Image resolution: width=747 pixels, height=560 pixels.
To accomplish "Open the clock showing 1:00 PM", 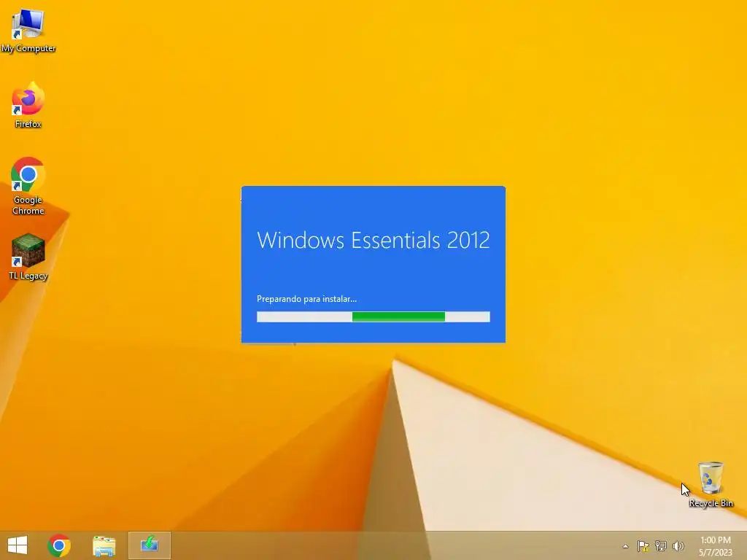I will 715,546.
